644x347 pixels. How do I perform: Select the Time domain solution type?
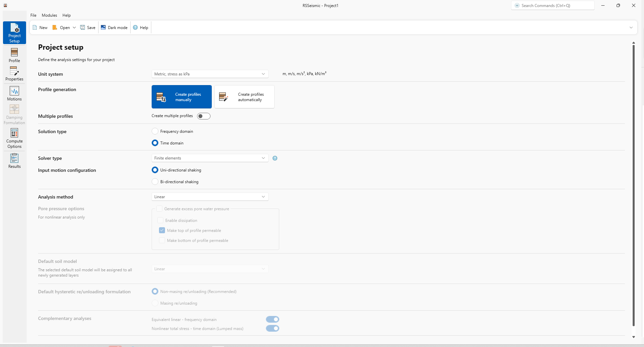(155, 143)
